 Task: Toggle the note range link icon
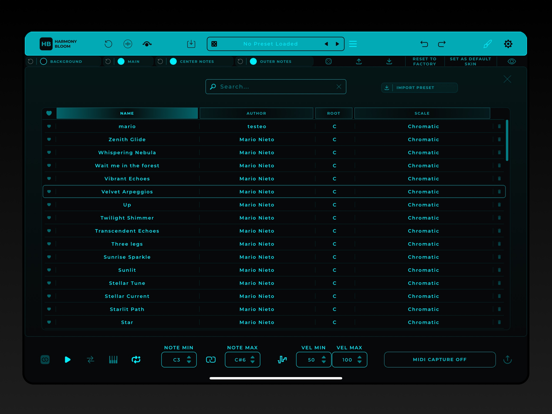point(211,360)
